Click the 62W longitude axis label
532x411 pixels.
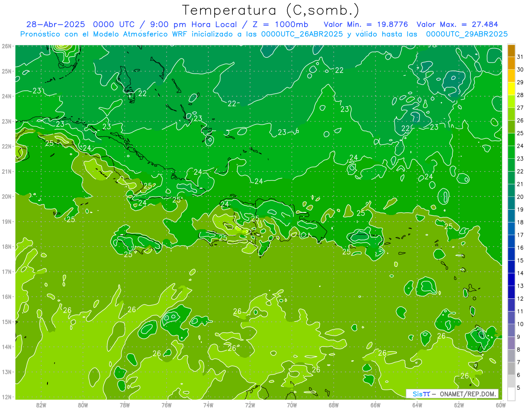[459, 405]
